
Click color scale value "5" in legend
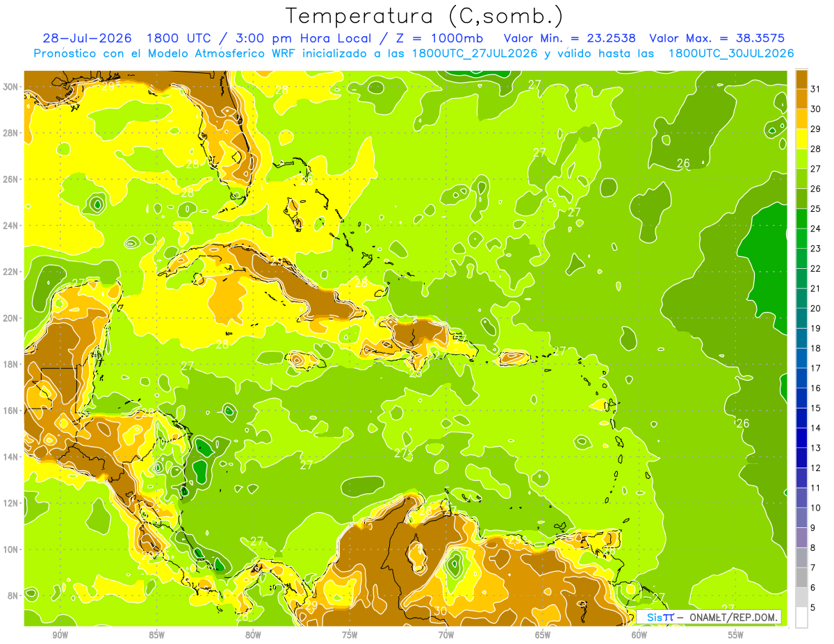tap(813, 607)
